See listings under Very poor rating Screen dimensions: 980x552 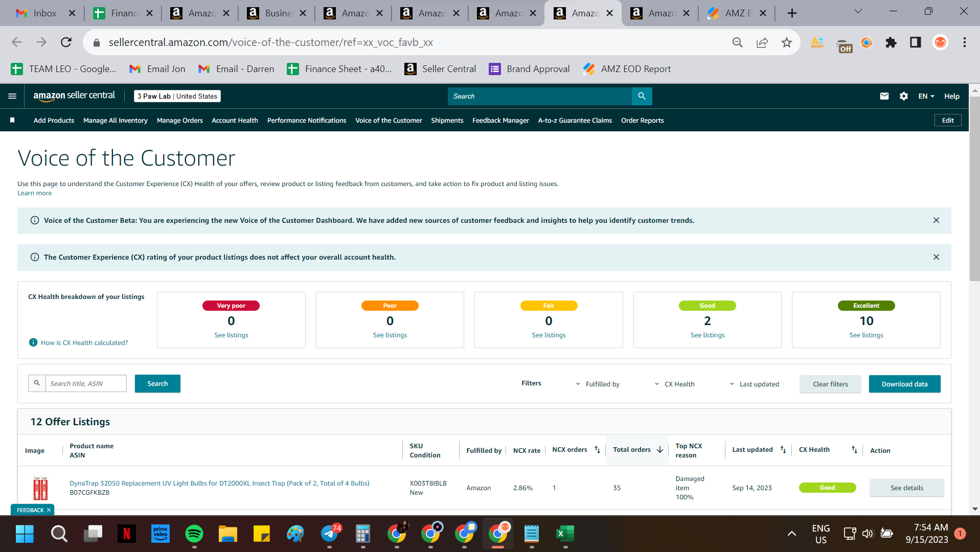231,335
